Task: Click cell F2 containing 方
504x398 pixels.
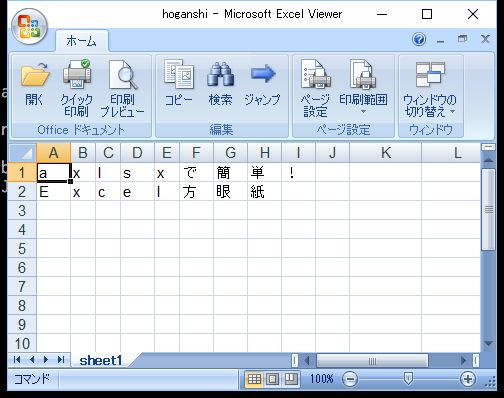Action: [197, 191]
